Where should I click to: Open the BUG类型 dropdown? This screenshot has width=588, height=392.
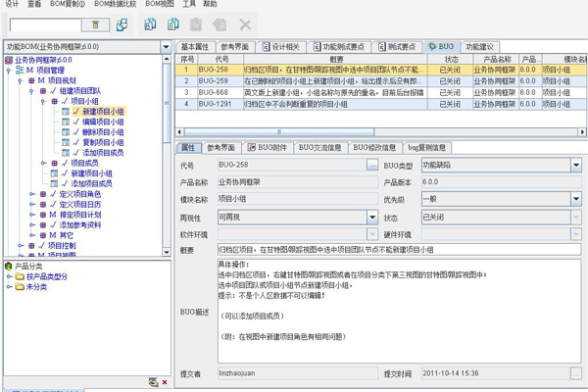(x=576, y=165)
